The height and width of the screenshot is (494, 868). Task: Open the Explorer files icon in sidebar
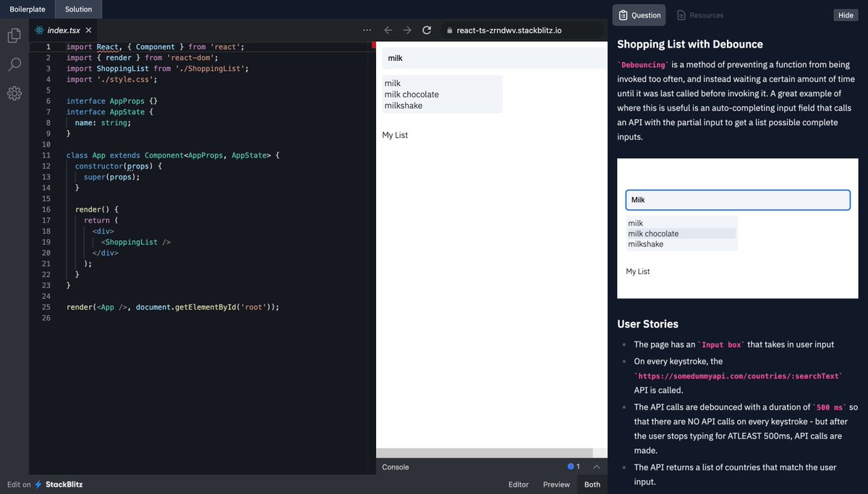tap(14, 35)
